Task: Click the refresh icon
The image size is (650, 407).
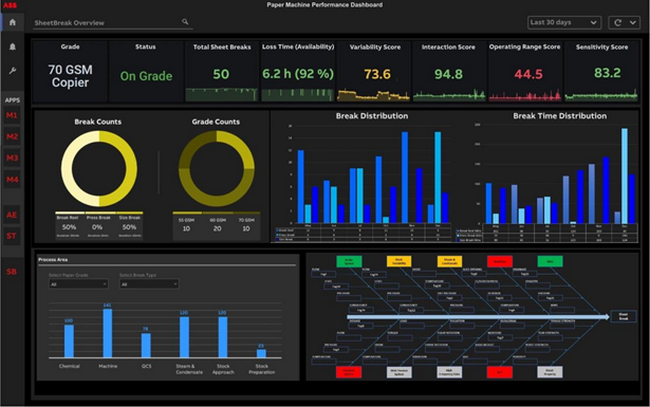Action: coord(618,22)
